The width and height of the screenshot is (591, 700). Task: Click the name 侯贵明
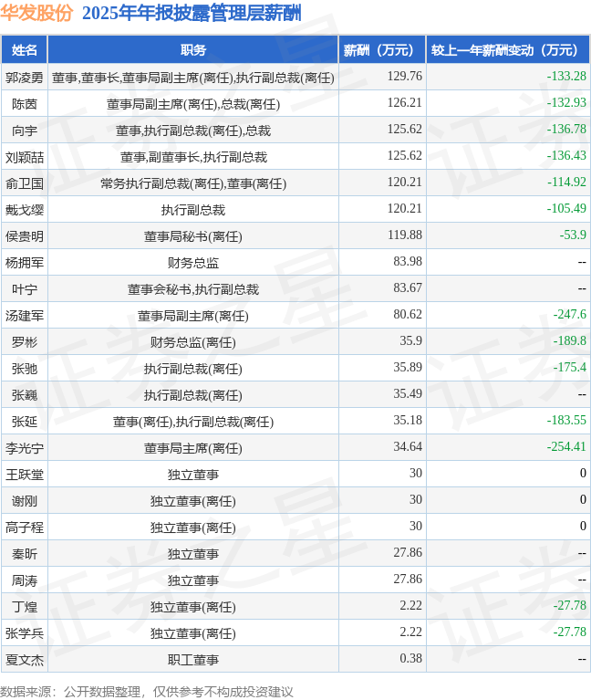(24, 236)
